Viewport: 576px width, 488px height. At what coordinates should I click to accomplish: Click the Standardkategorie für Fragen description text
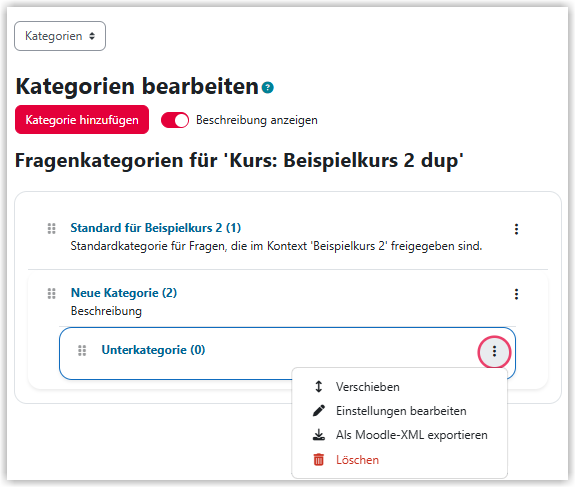click(276, 246)
